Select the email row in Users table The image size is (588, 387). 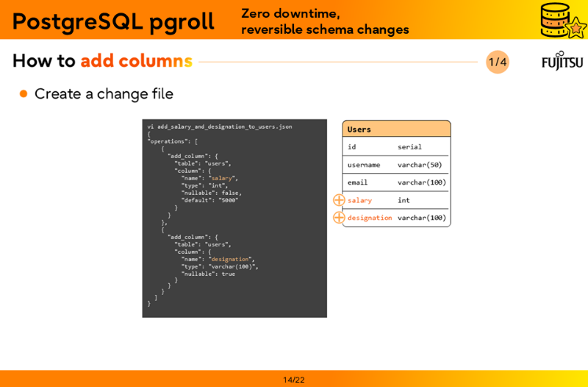(396, 182)
